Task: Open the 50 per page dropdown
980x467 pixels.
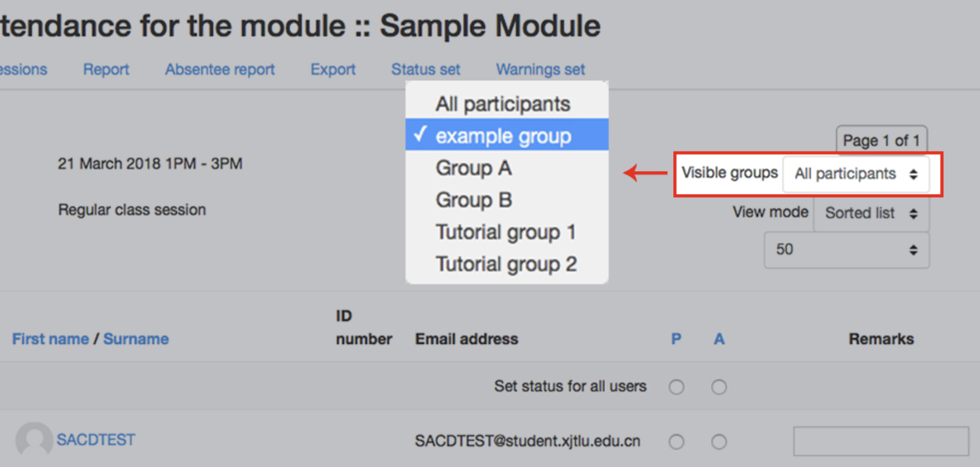Action: coord(846,250)
